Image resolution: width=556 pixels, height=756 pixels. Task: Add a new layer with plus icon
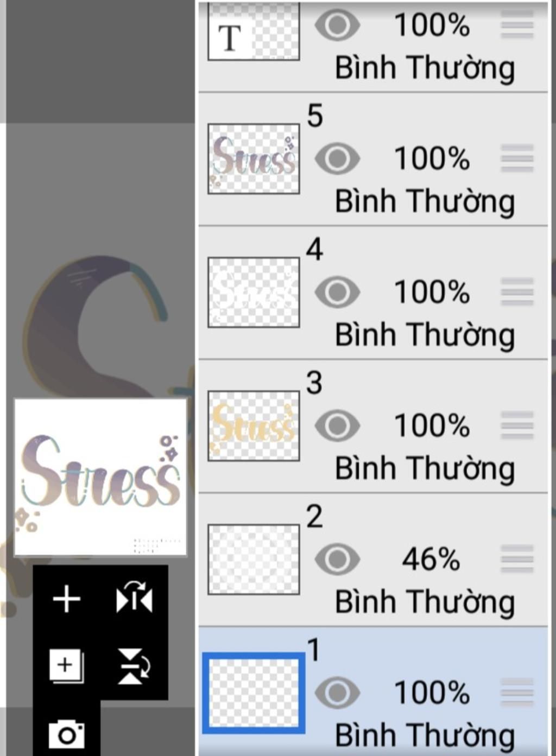[x=66, y=599]
